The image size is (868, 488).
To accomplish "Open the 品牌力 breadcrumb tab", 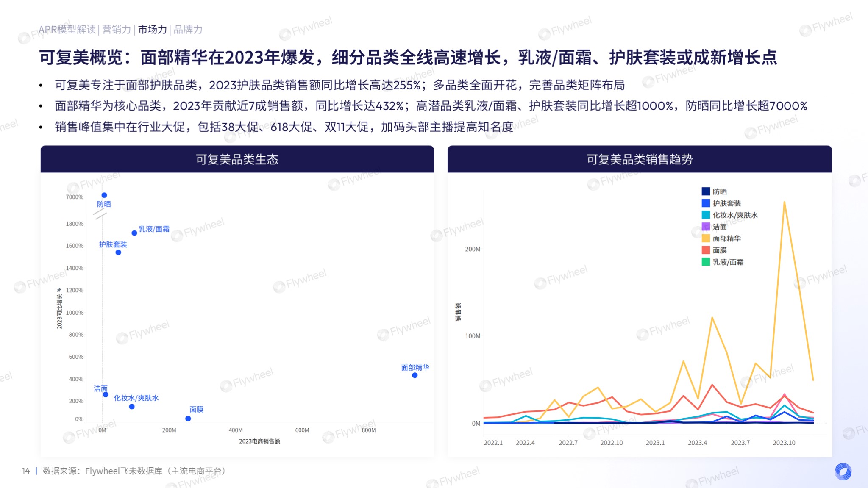I will click(188, 30).
